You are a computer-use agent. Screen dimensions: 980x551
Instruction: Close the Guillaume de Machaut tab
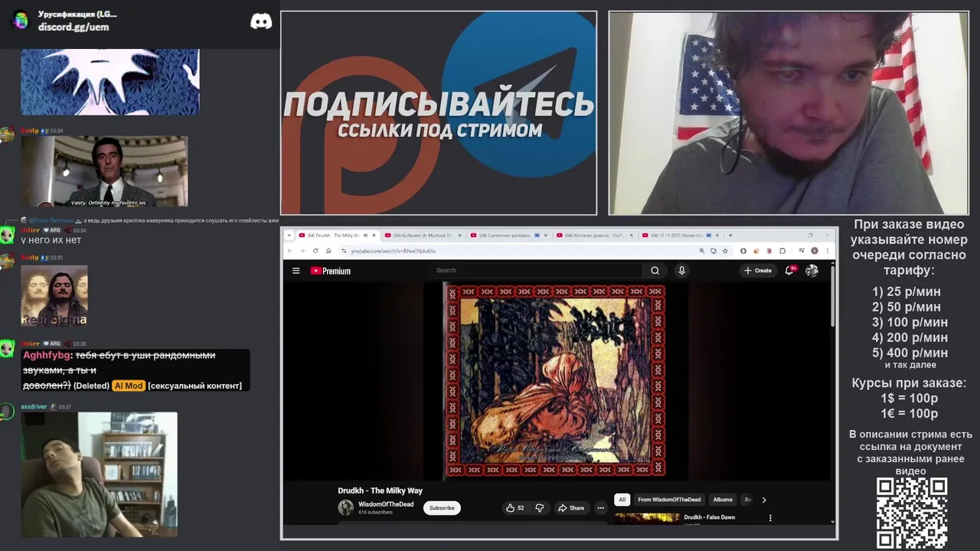pos(460,235)
